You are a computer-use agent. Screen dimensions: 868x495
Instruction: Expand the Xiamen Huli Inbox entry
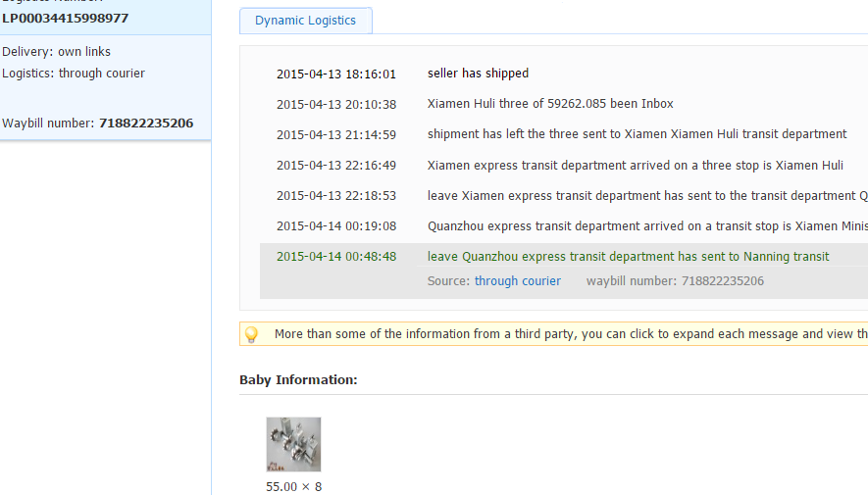[x=550, y=104]
